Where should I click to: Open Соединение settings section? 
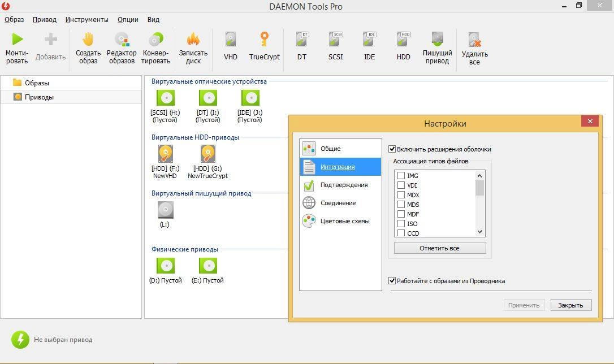coord(341,203)
